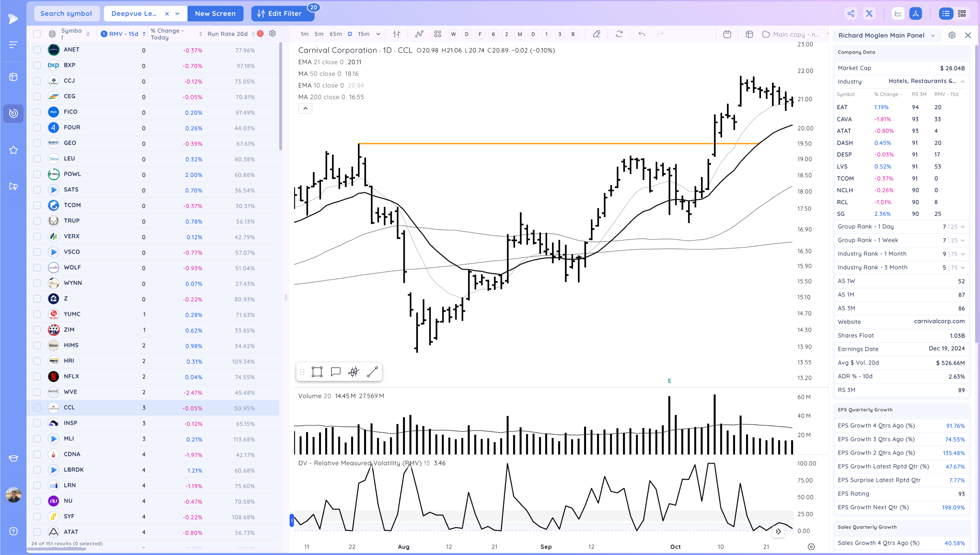Select the trend line drawing tool
The image size is (980, 555).
coord(372,372)
